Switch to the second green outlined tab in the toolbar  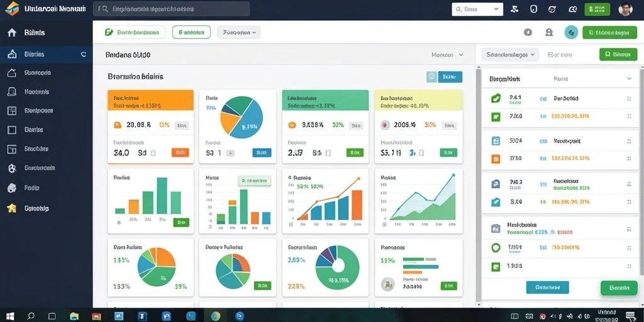(191, 32)
